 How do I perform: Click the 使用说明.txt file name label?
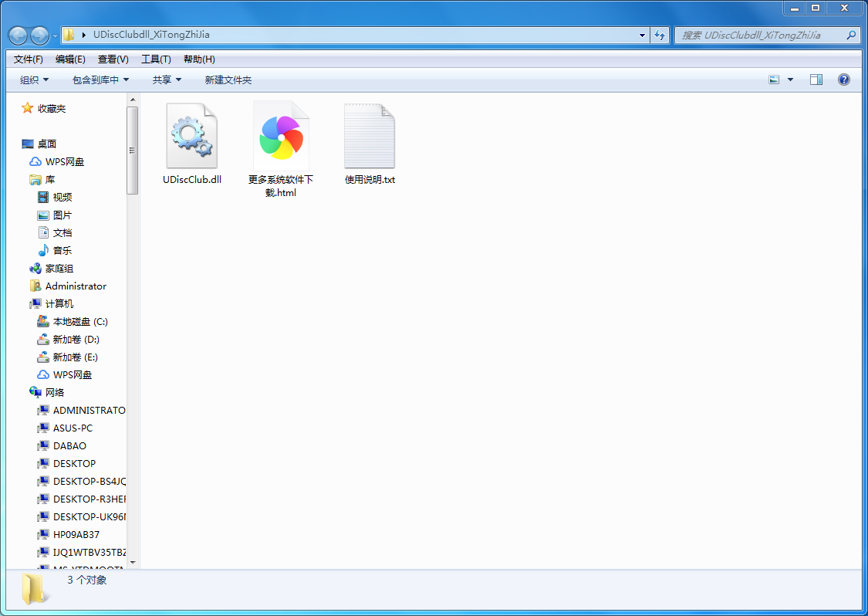coord(370,180)
